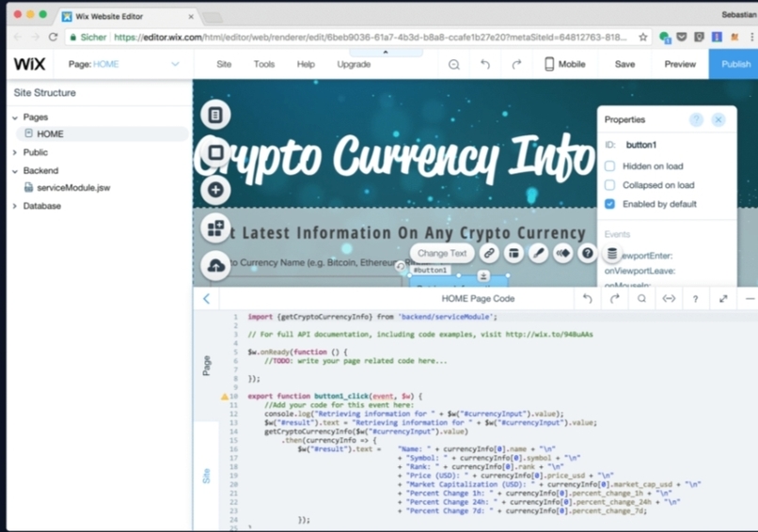This screenshot has width=758, height=532.
Task: Close the Wix Website Editor browser tab
Action: click(191, 16)
